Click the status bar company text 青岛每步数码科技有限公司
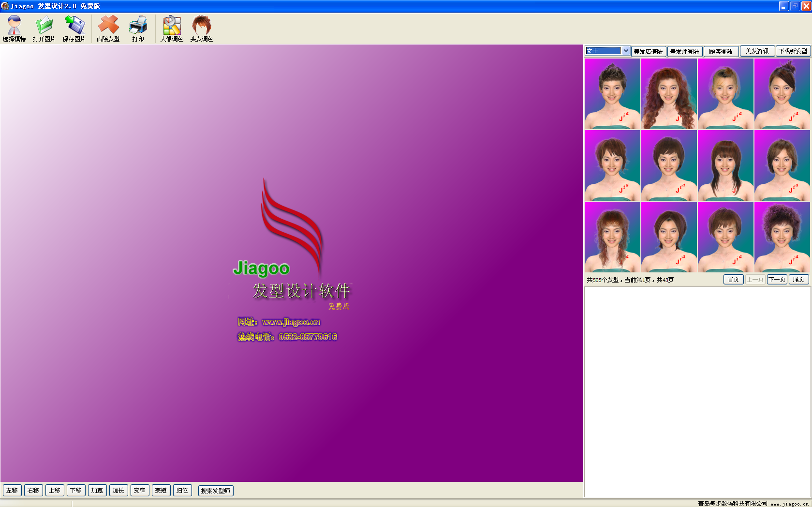This screenshot has height=507, width=812. click(x=733, y=504)
